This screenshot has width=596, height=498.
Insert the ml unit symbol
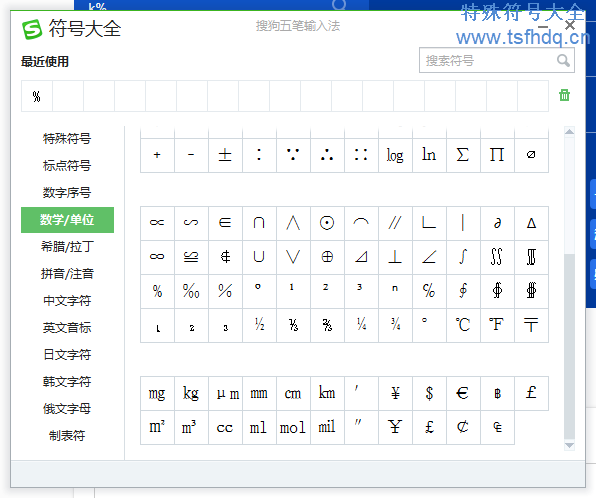[x=259, y=427]
